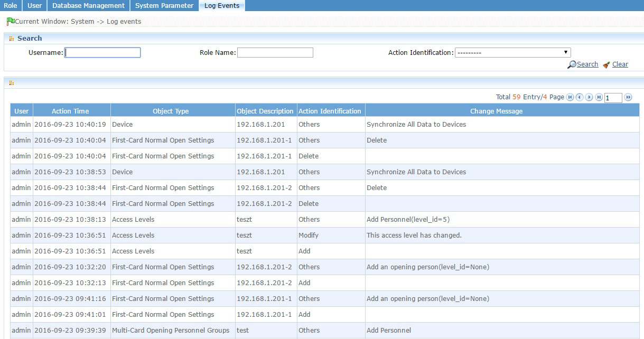Click the broom icon beside Clear
This screenshot has width=644, height=339.
point(606,64)
